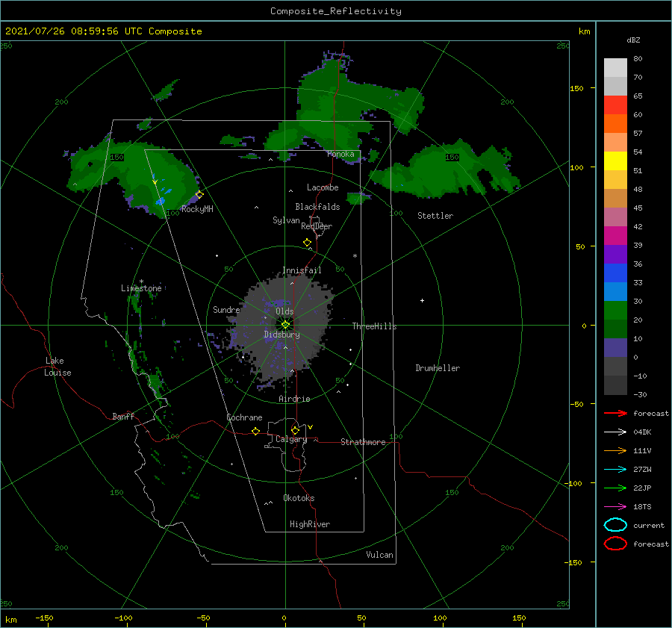This screenshot has width=672, height=628.
Task: Click the Airdrie town label
Action: 294,399
